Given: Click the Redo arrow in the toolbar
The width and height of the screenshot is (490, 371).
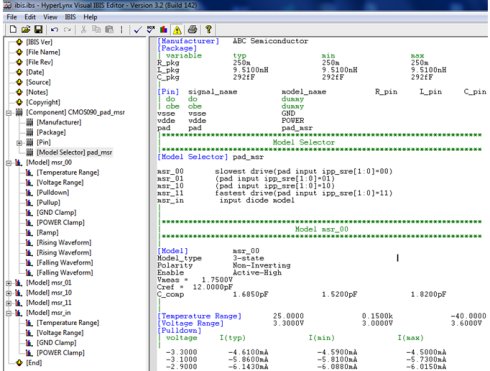Looking at the screenshot, I should (x=67, y=30).
